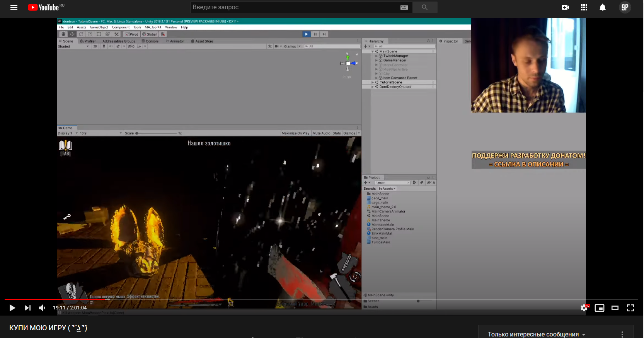Click the Scene view orientation gizmo
The width and height of the screenshot is (644, 338).
tap(348, 63)
